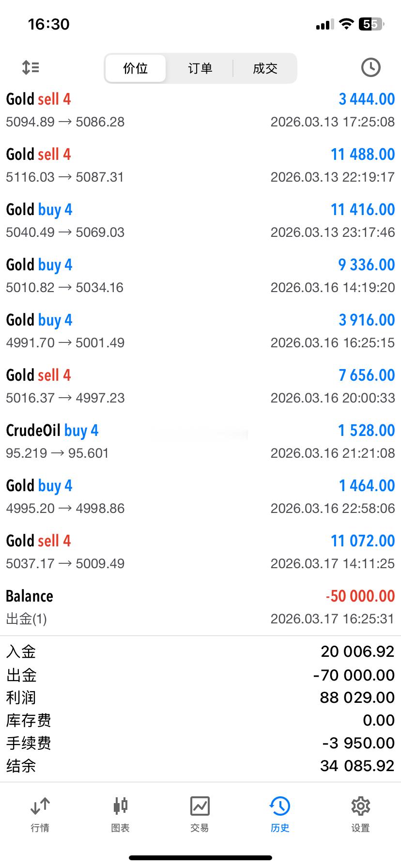
Task: Expand the Balance 出金(1) withdrawal row
Action: click(x=200, y=607)
